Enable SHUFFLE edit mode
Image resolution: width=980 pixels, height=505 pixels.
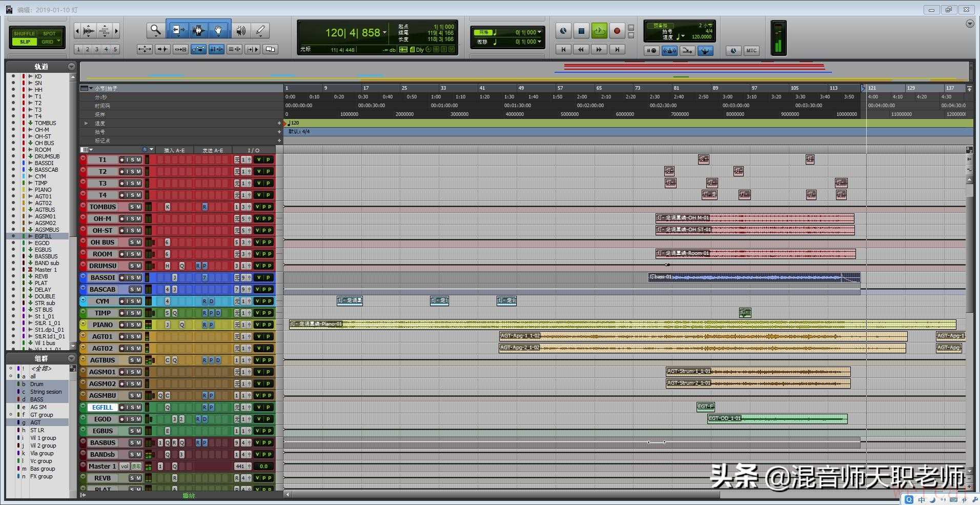coord(24,33)
